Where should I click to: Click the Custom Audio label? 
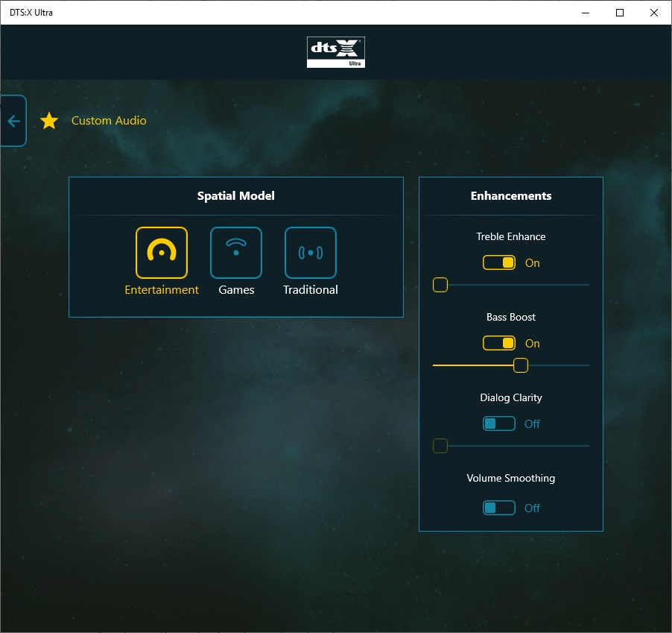point(108,120)
